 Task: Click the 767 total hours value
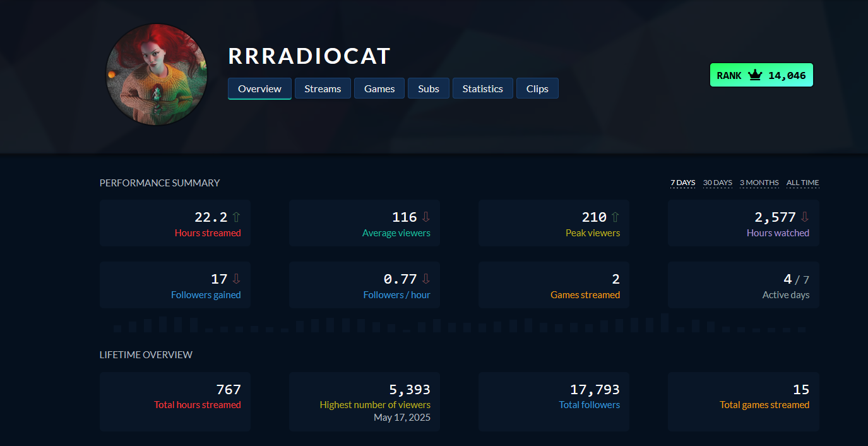[x=229, y=390]
